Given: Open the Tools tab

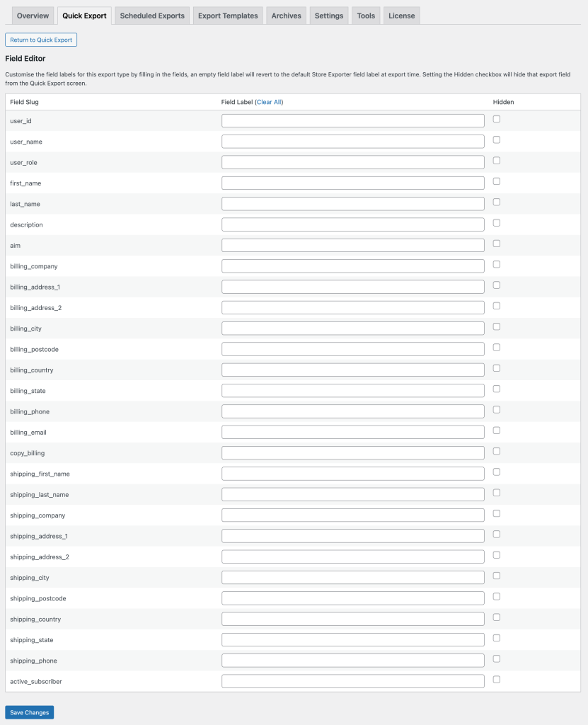Looking at the screenshot, I should (x=366, y=16).
